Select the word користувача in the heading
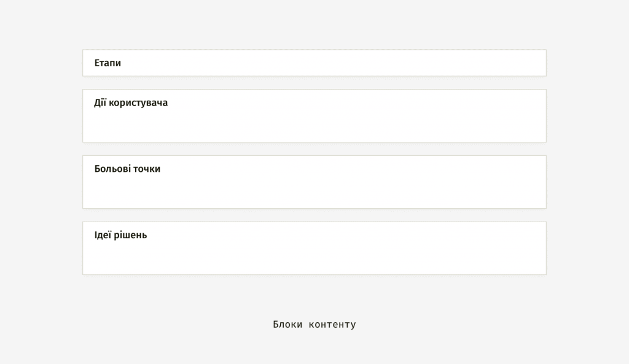Viewport: 629px width, 364px height. [138, 103]
